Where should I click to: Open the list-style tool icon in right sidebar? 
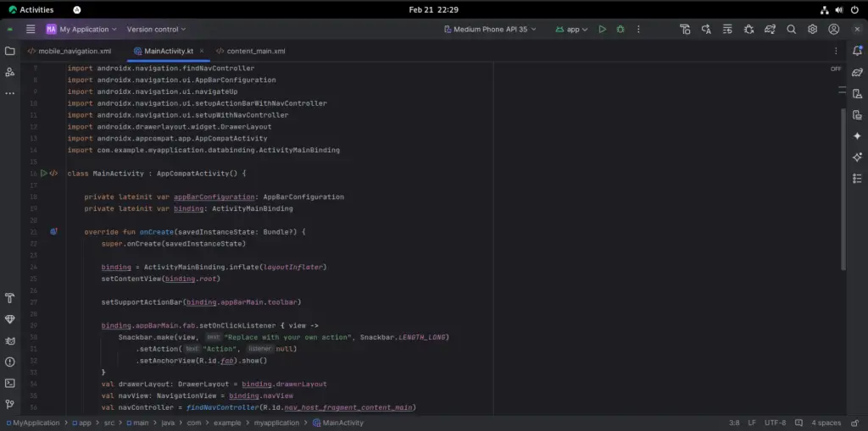(x=858, y=178)
